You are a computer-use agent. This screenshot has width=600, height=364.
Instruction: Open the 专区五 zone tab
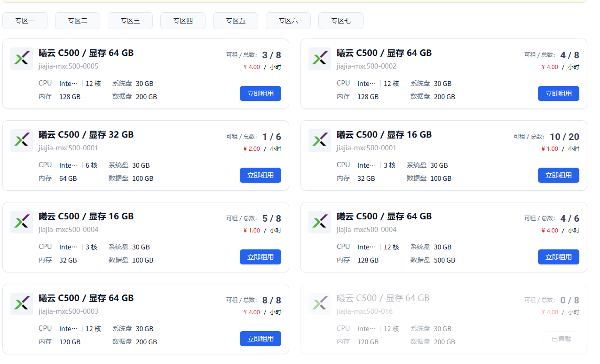[236, 21]
